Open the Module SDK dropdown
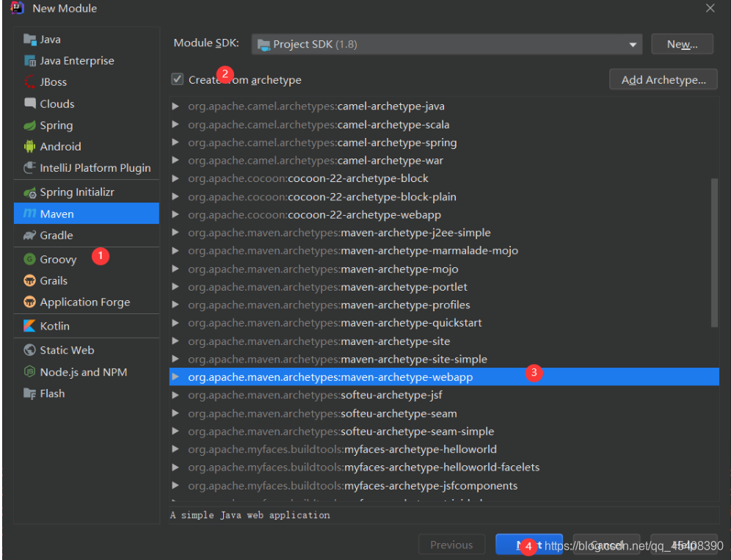This screenshot has width=731, height=560. (x=447, y=44)
